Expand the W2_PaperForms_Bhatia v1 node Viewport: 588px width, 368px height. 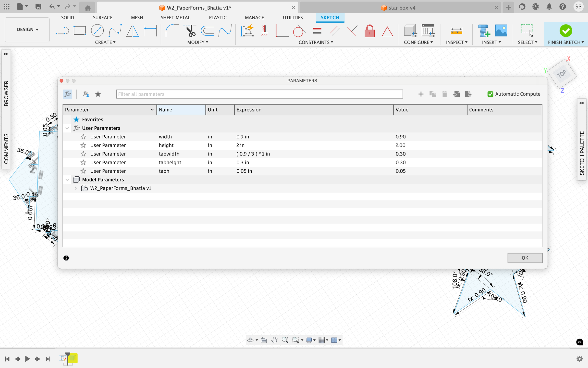[76, 188]
